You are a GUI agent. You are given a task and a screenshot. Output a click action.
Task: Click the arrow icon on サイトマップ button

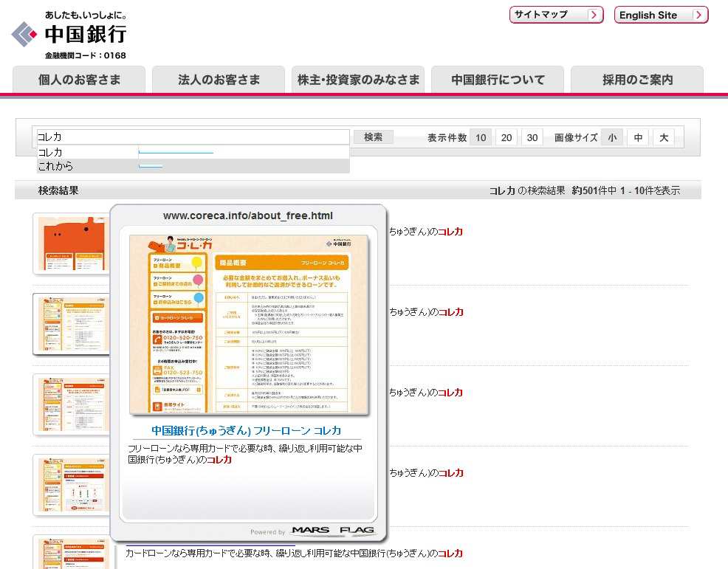pos(594,15)
